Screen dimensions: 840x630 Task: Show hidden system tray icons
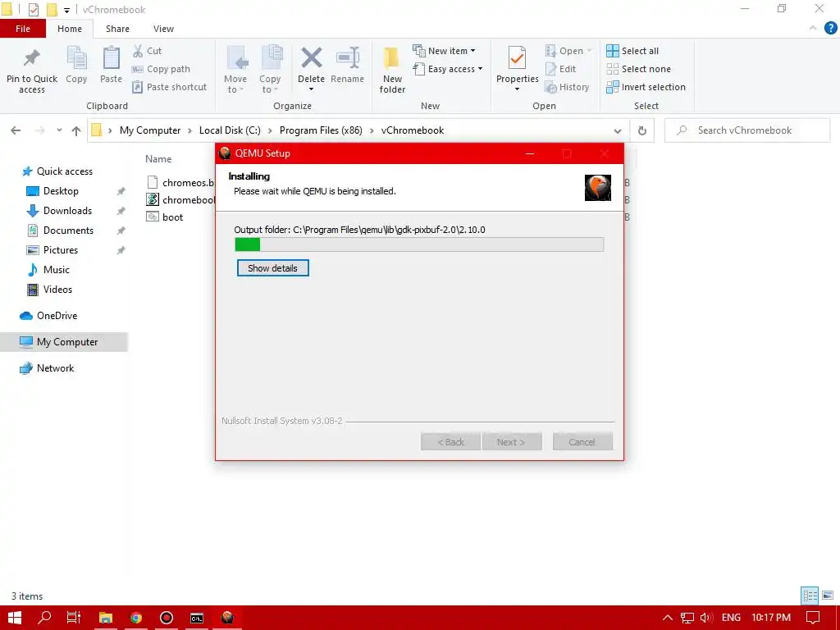click(668, 618)
